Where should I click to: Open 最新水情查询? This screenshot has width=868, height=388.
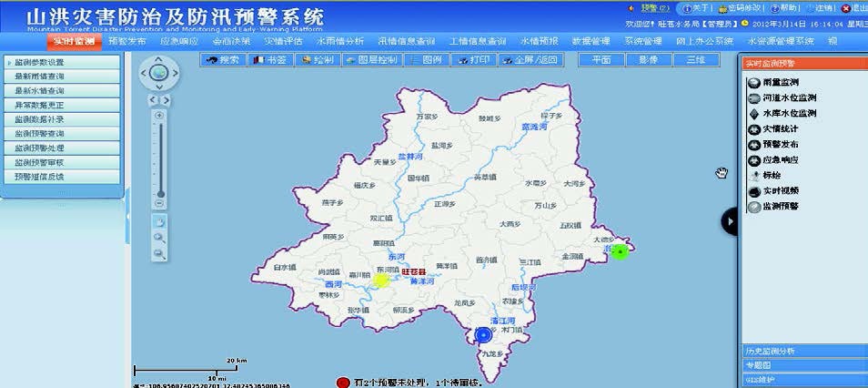click(62, 91)
